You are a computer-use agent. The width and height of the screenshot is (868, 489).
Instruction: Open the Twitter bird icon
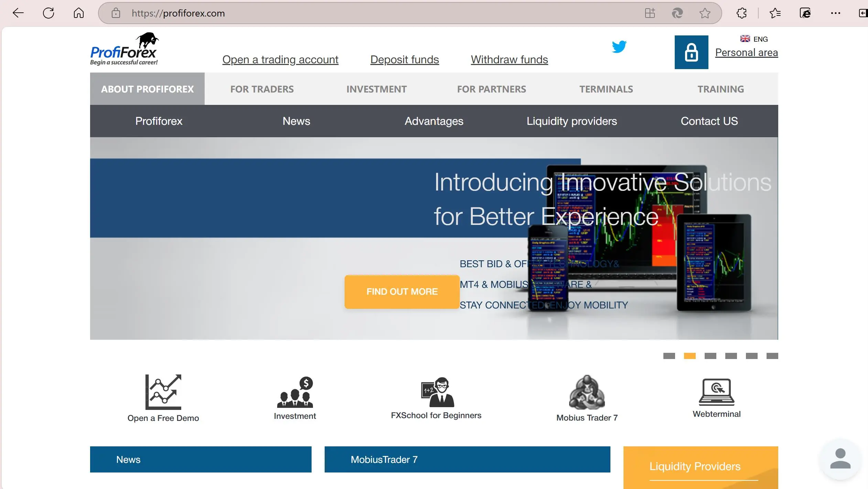tap(619, 46)
